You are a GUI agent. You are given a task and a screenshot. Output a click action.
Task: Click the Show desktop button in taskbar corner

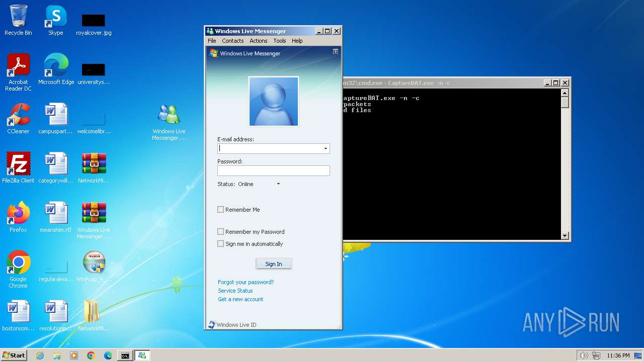[638, 355]
